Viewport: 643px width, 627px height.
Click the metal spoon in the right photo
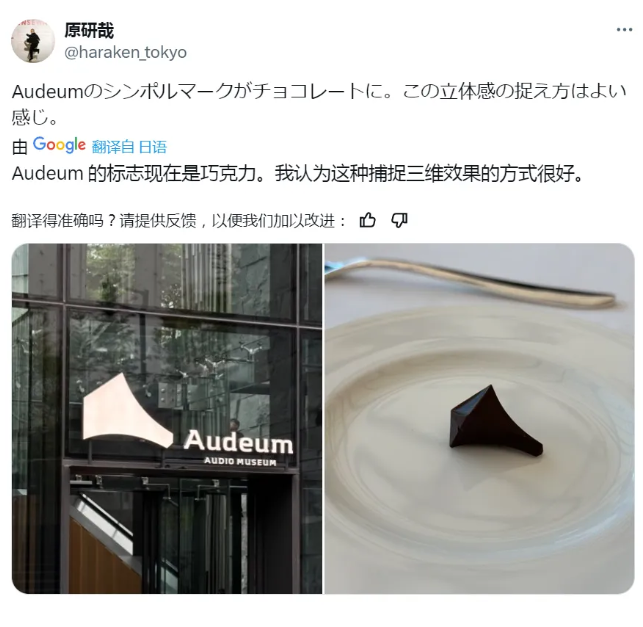(472, 281)
